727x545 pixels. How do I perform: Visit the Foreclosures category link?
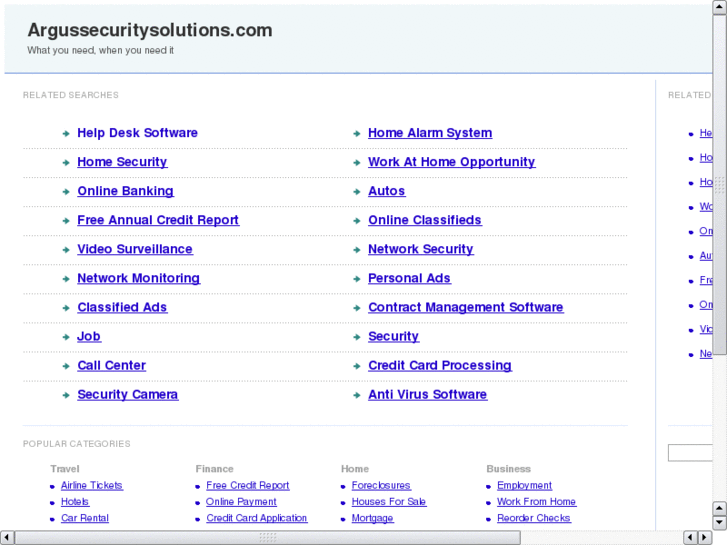381,486
